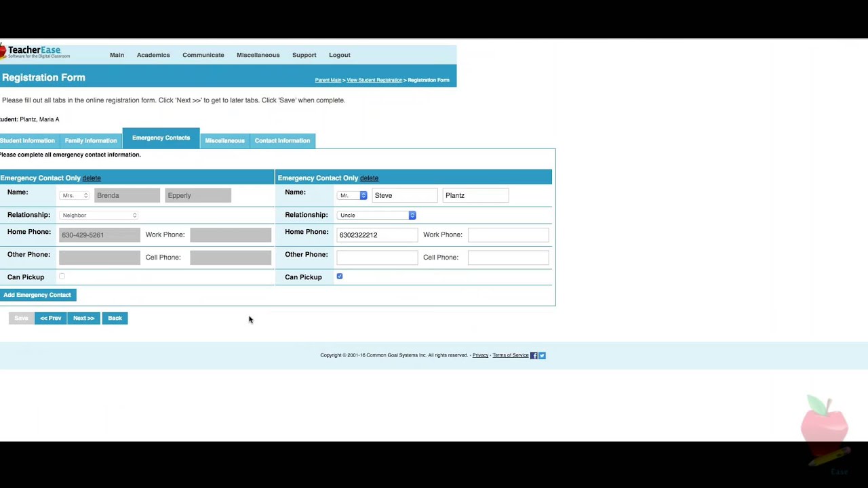Open the Facebook icon in footer
This screenshot has width=868, height=488.
pyautogui.click(x=534, y=355)
